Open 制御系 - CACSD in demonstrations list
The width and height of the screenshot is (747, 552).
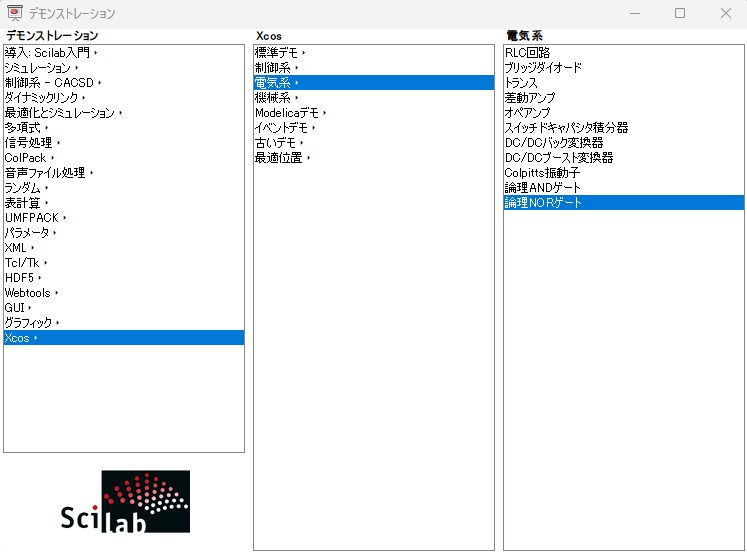[124, 82]
